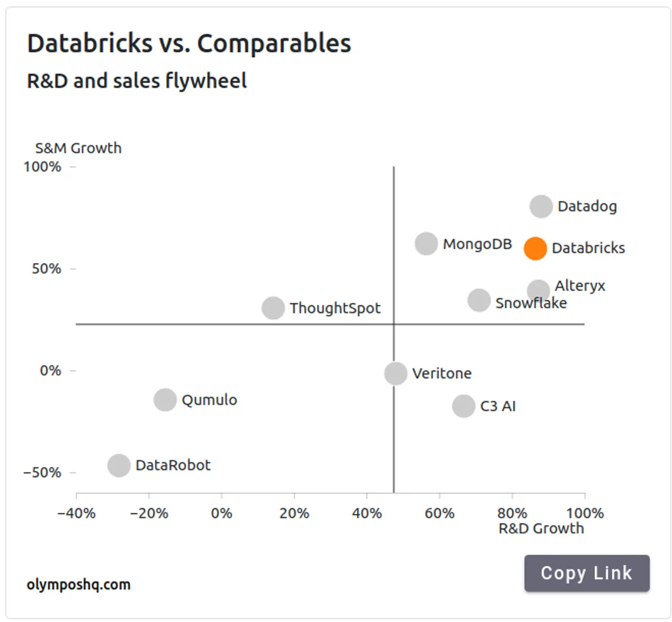Viewport: 672px width, 622px height.
Task: Click the 100% tick on the horizontal axis
Action: tap(585, 513)
